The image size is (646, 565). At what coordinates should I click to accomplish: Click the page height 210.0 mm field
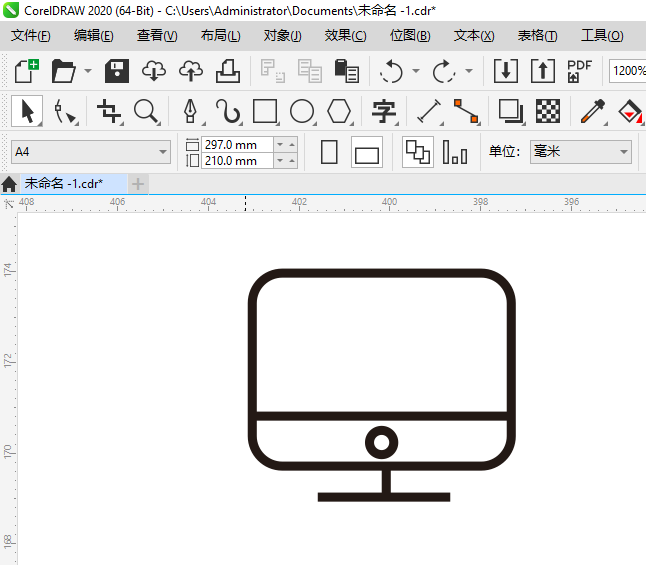pyautogui.click(x=237, y=160)
